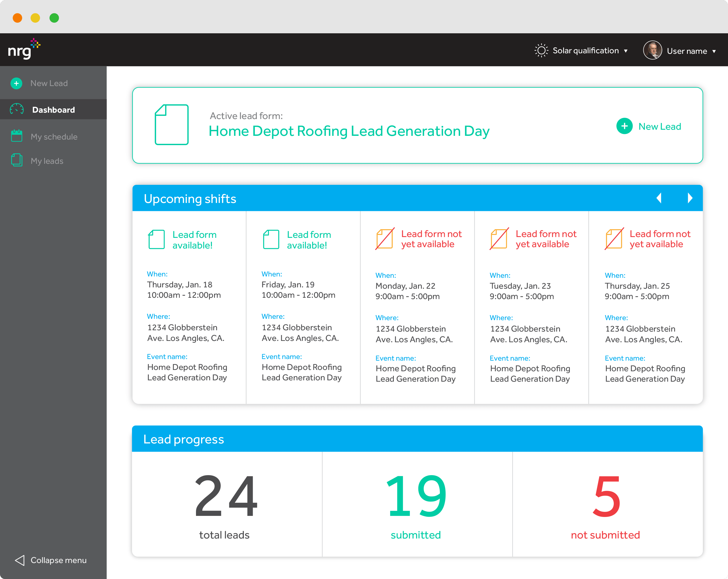
Task: Click the 5 not submitted count
Action: click(x=606, y=496)
